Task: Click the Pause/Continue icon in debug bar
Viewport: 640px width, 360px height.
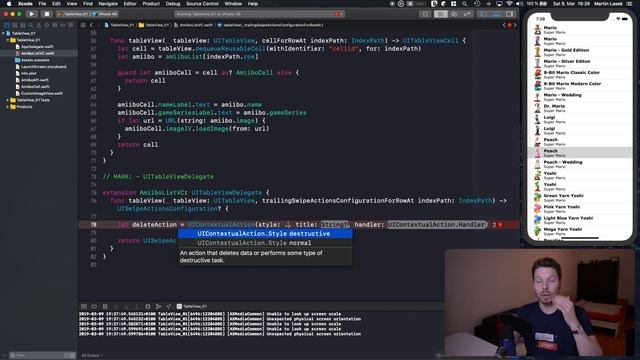Action: point(105,307)
